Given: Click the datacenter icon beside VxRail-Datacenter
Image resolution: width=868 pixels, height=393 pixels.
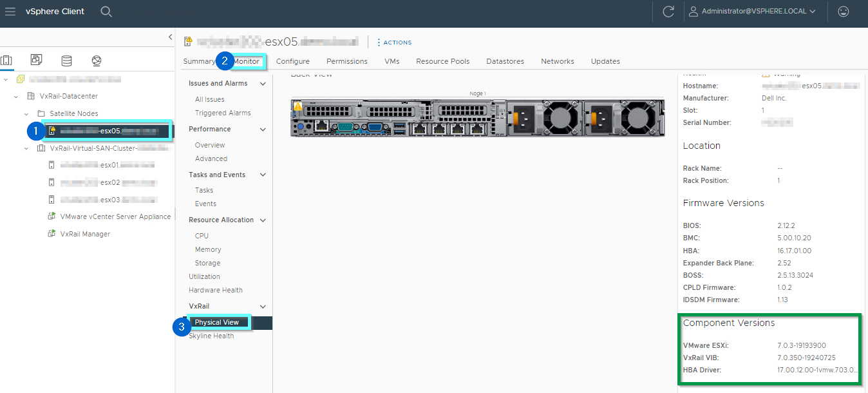Looking at the screenshot, I should (31, 96).
